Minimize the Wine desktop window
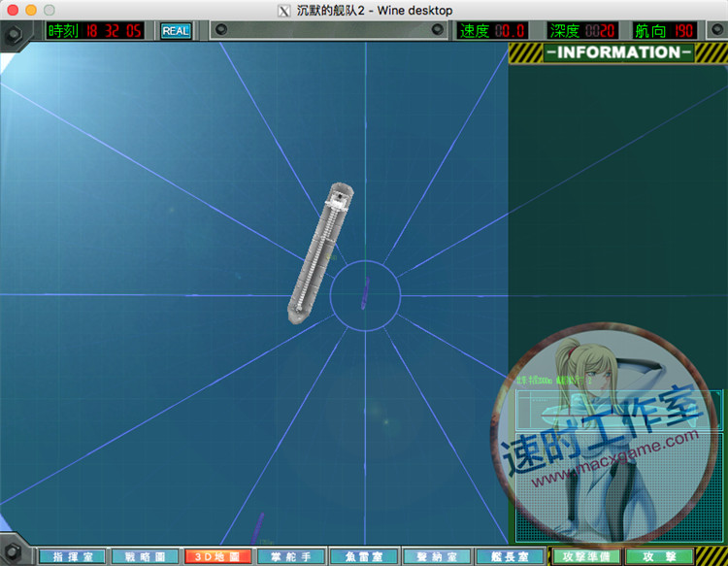728x566 pixels. point(31,10)
